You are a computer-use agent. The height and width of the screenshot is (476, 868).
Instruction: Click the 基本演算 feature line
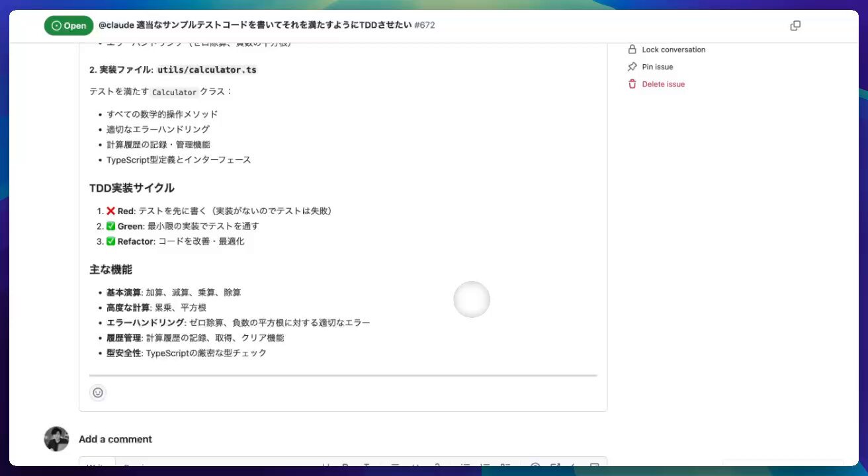(x=174, y=292)
